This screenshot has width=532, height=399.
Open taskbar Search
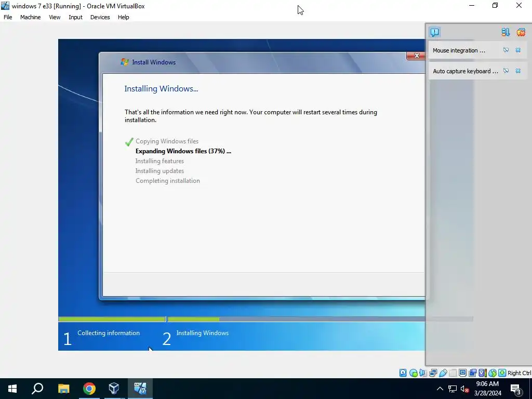[x=37, y=389]
